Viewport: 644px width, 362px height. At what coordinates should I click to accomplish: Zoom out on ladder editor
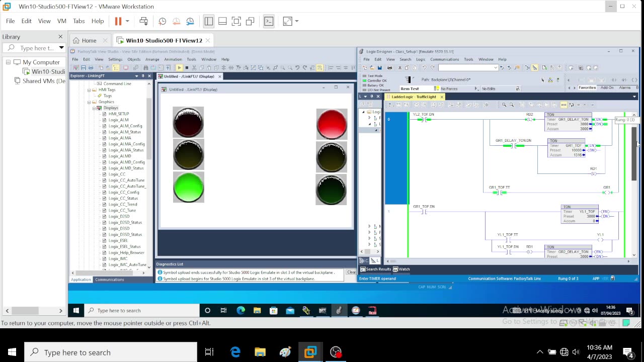512,105
